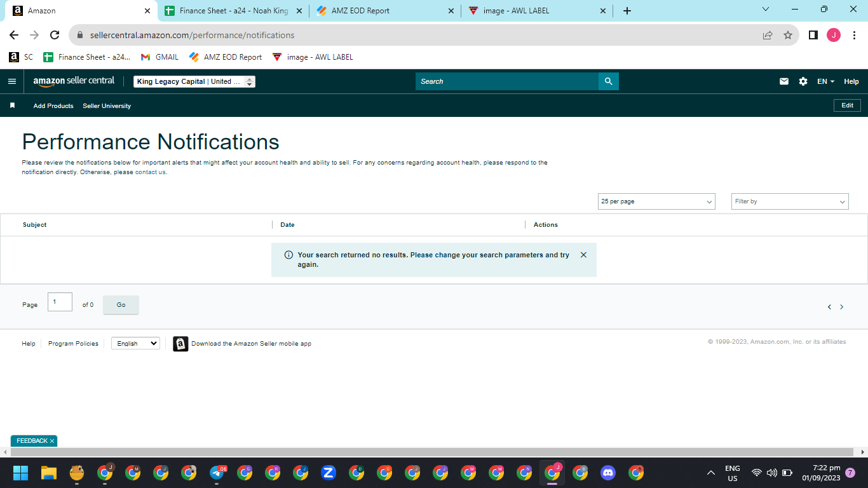Open Add Products link
The height and width of the screenshot is (488, 868).
(x=53, y=106)
